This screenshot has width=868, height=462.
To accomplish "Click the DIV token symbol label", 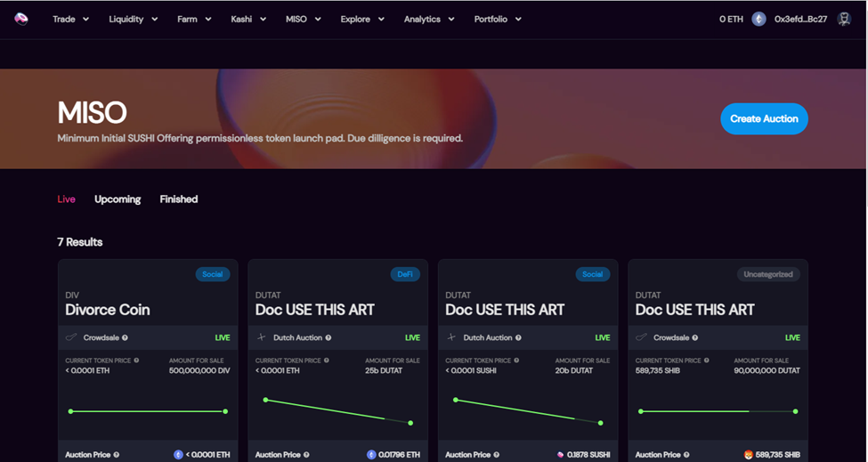I will point(72,295).
